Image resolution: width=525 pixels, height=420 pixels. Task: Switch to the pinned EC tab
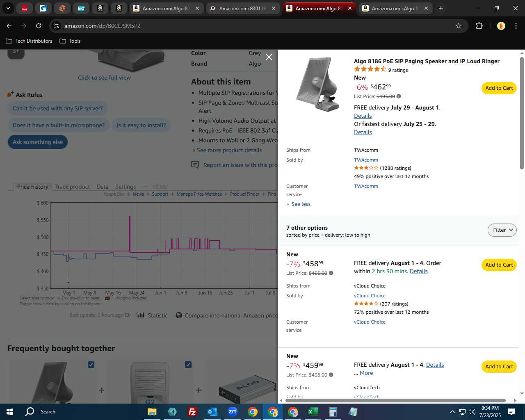click(x=81, y=8)
